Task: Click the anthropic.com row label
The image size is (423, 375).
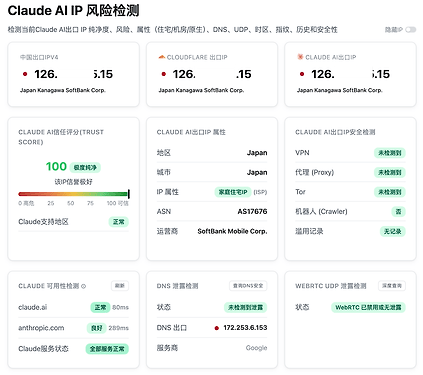Action: (x=41, y=328)
